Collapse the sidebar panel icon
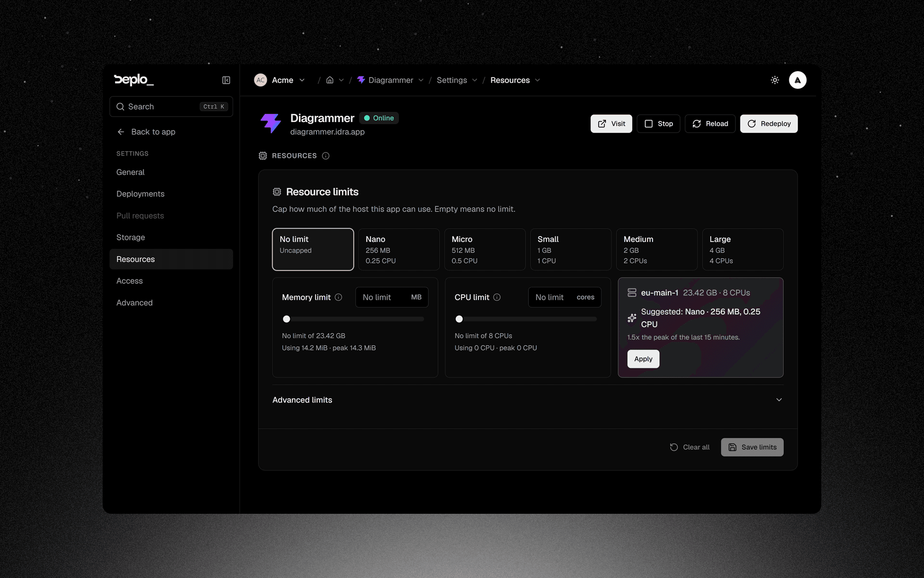 (226, 80)
